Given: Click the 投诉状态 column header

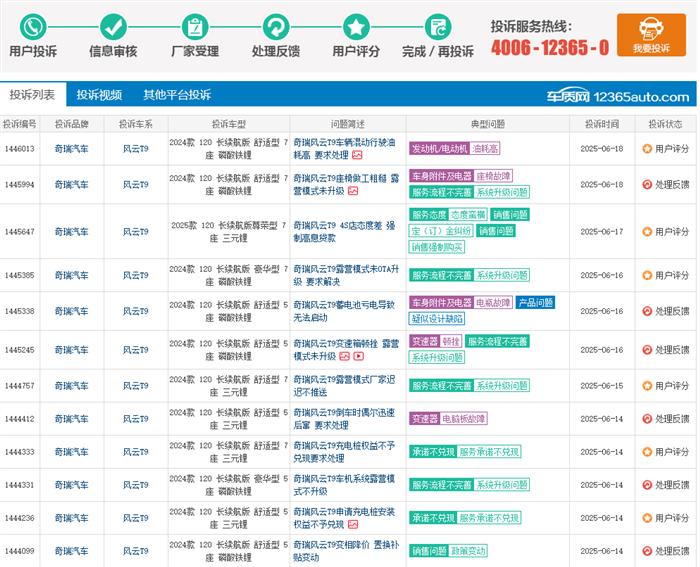Looking at the screenshot, I should tap(665, 124).
